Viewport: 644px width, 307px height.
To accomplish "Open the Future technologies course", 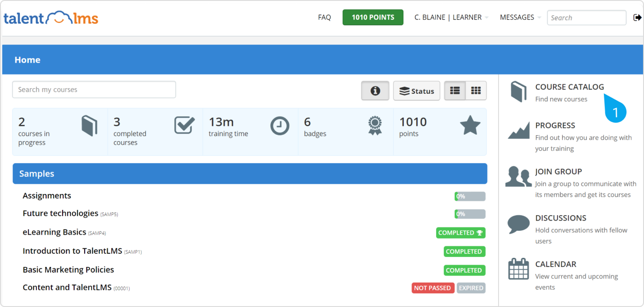I will pyautogui.click(x=60, y=213).
